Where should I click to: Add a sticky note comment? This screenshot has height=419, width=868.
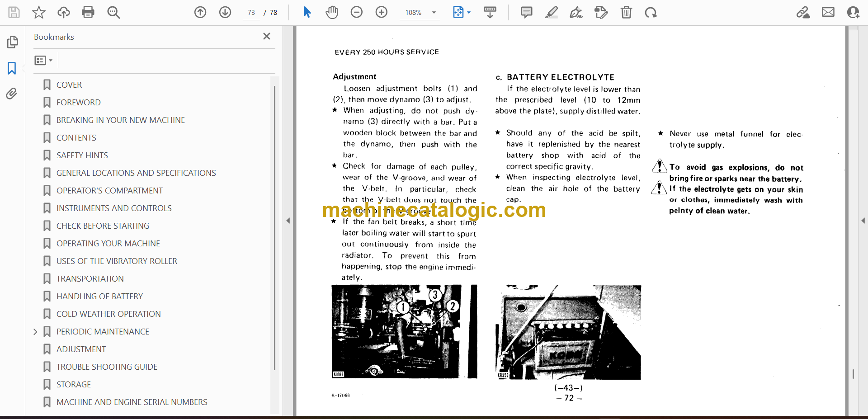[x=527, y=12]
